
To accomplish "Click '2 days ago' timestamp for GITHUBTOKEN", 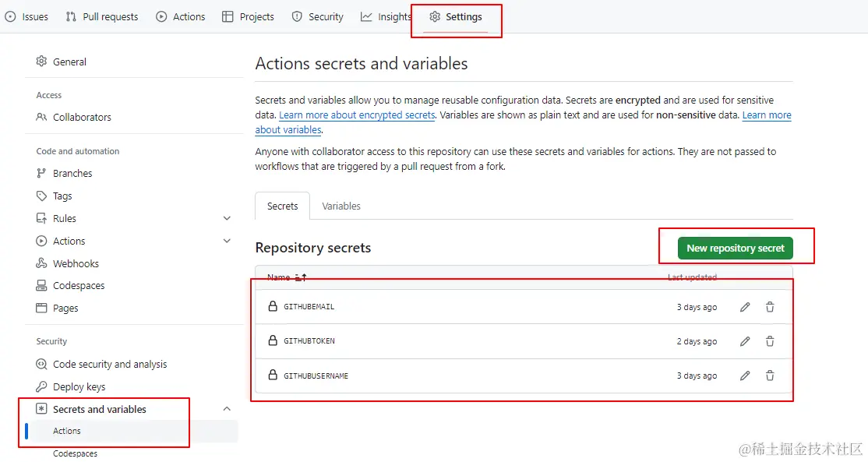I will pos(697,341).
